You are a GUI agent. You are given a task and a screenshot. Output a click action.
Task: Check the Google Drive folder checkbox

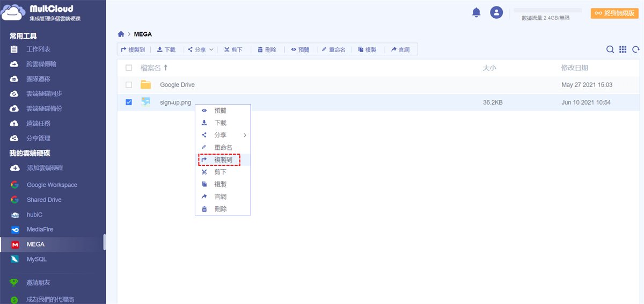[128, 85]
